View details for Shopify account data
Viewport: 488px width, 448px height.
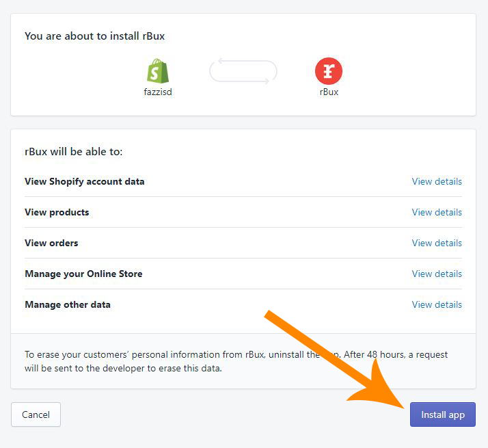[x=437, y=181]
